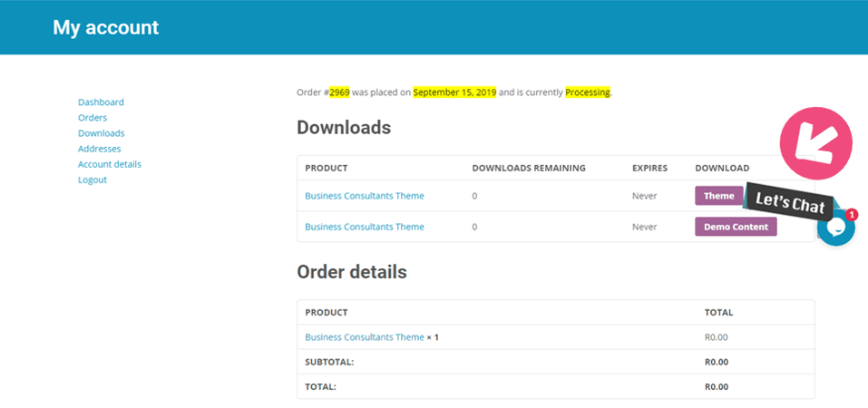
Task: Click the R0.00 amount in TOTAL: row
Action: click(x=717, y=386)
